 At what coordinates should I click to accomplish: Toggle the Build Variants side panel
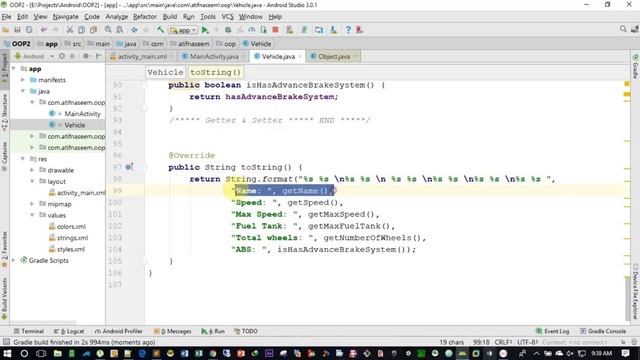pyautogui.click(x=4, y=298)
